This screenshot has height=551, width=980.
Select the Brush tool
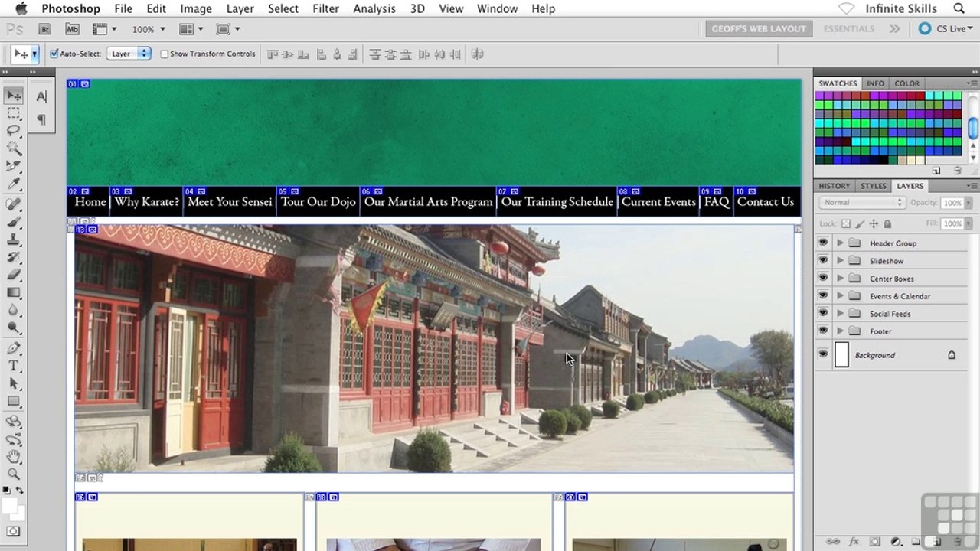coord(14,222)
